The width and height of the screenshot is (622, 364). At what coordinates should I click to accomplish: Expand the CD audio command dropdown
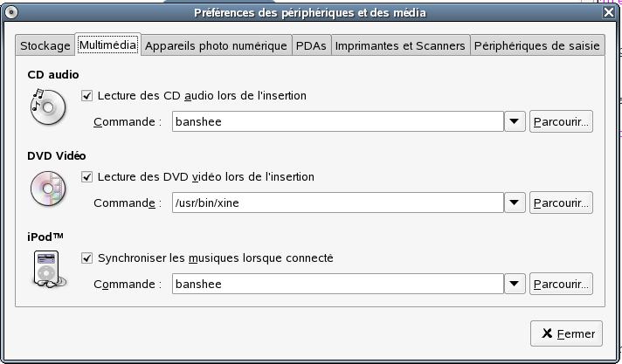(x=515, y=121)
